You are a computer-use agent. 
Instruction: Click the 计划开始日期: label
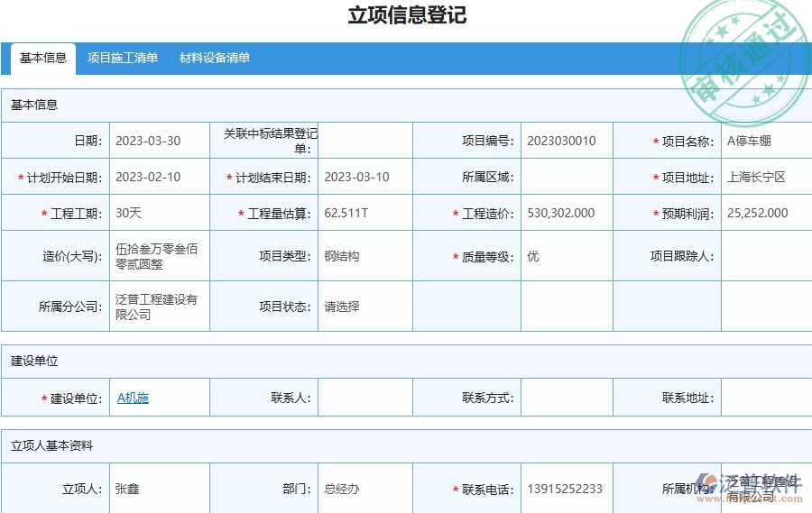click(64, 178)
